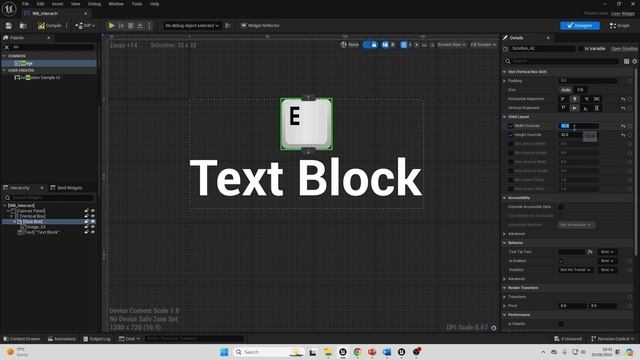
Task: Collapse the User Created palette category
Action: [4, 70]
